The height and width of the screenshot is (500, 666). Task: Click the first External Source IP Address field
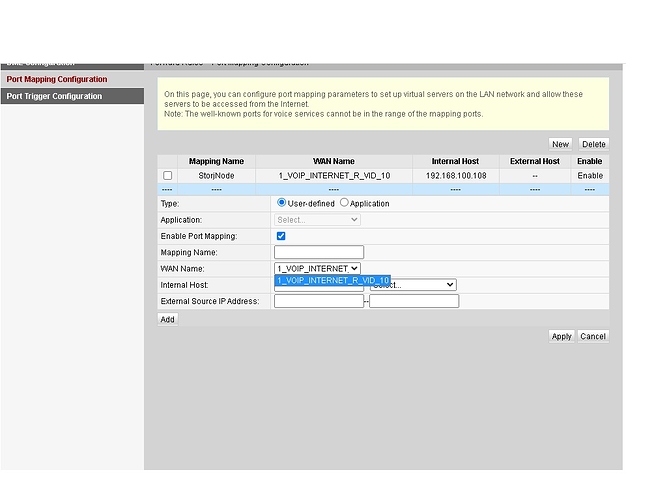pyautogui.click(x=318, y=301)
